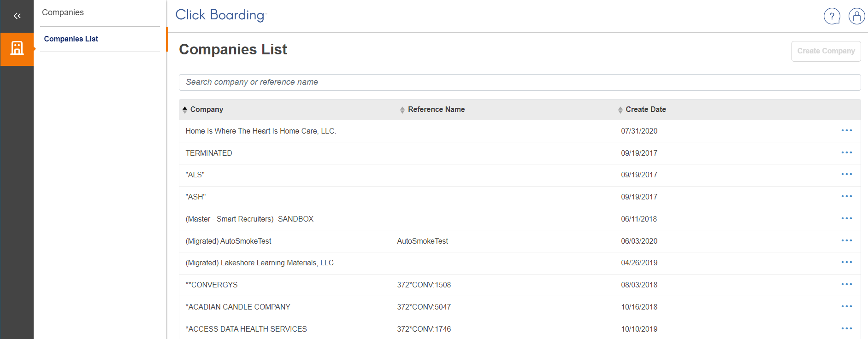This screenshot has height=339, width=868.
Task: Open actions menu for **CONVERGYS row
Action: [x=846, y=285]
